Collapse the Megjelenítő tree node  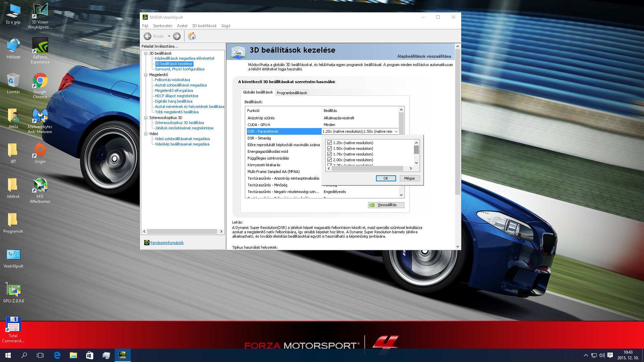tap(146, 75)
